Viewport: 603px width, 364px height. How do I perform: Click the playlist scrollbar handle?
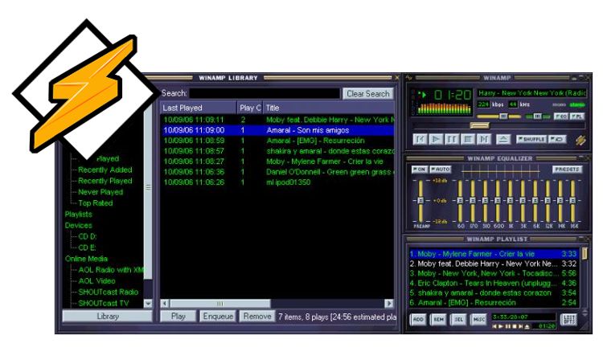pos(585,254)
